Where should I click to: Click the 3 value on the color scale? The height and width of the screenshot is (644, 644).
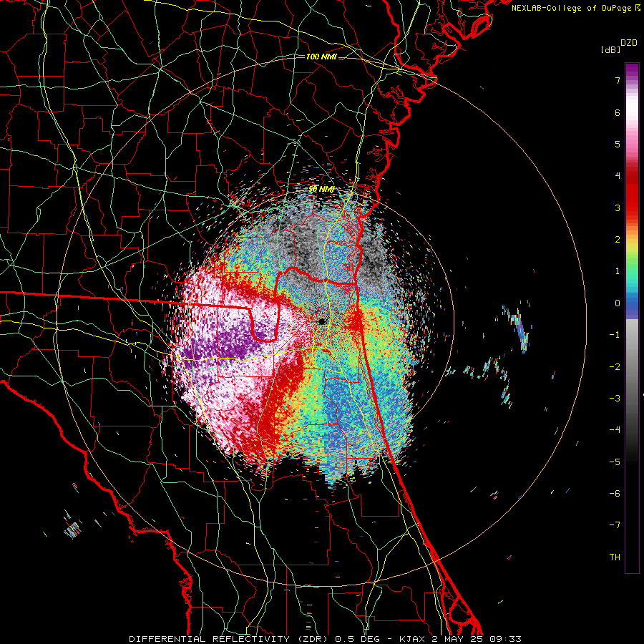618,208
